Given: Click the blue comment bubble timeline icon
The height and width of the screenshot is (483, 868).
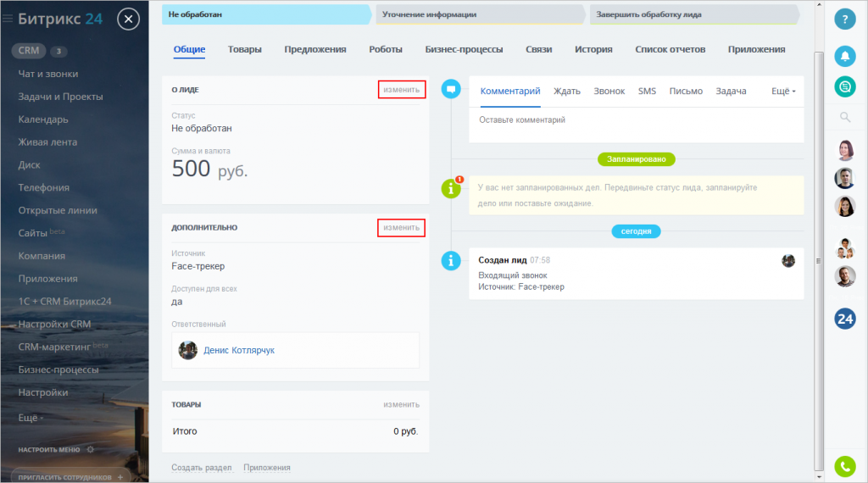Looking at the screenshot, I should 451,88.
